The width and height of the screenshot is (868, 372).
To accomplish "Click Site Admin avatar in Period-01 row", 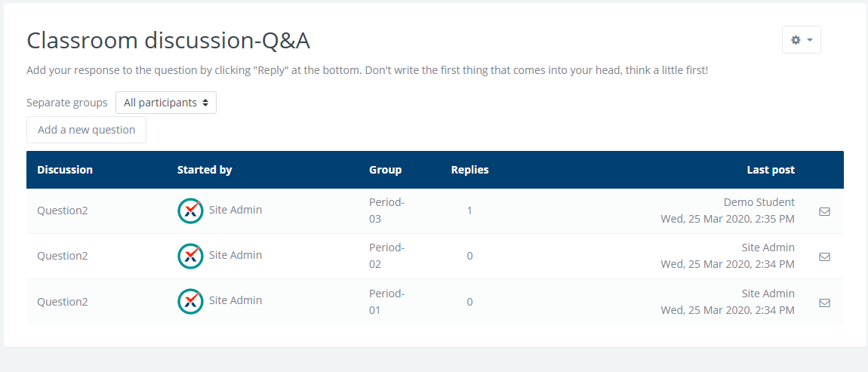I will [190, 301].
